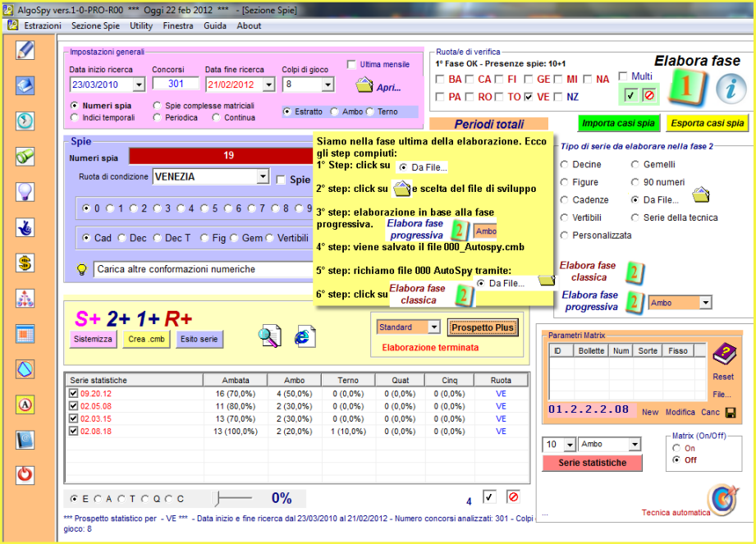
Task: Click the big green 1 Elabora fase icon
Action: pyautogui.click(x=688, y=87)
